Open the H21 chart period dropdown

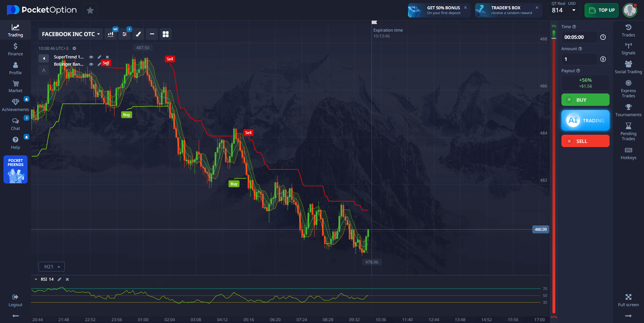pos(52,267)
